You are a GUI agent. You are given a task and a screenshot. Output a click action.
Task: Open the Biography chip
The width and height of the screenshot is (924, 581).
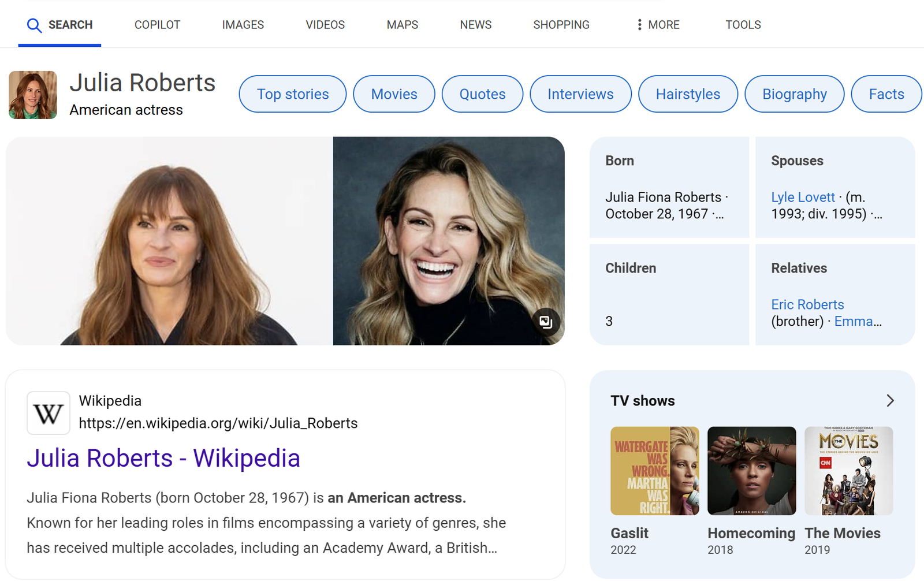(x=794, y=94)
